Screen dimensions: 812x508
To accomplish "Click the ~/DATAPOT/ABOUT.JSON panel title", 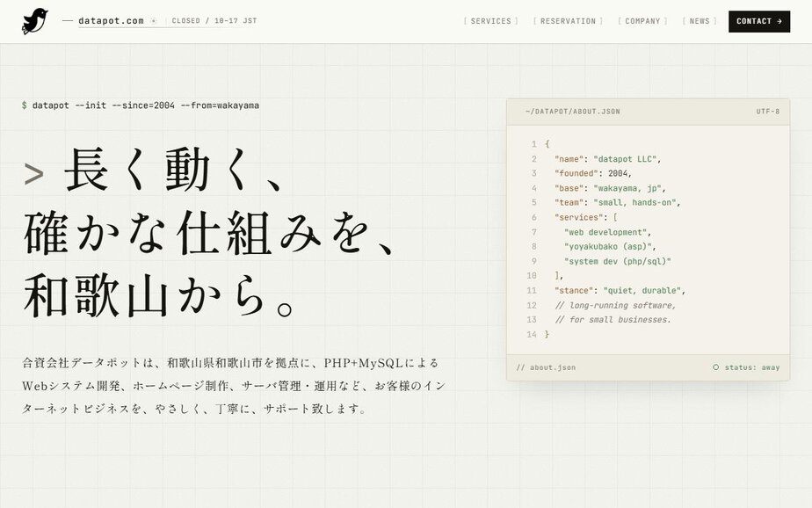I will 572,112.
